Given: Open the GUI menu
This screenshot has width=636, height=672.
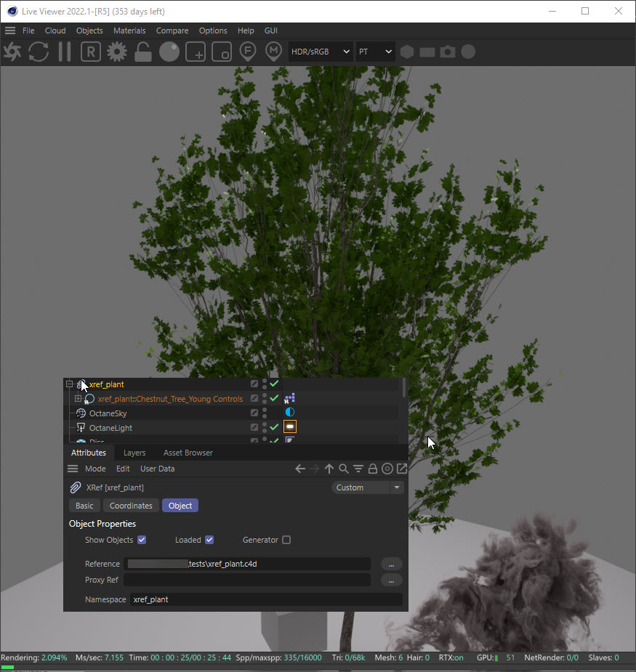Looking at the screenshot, I should (270, 31).
